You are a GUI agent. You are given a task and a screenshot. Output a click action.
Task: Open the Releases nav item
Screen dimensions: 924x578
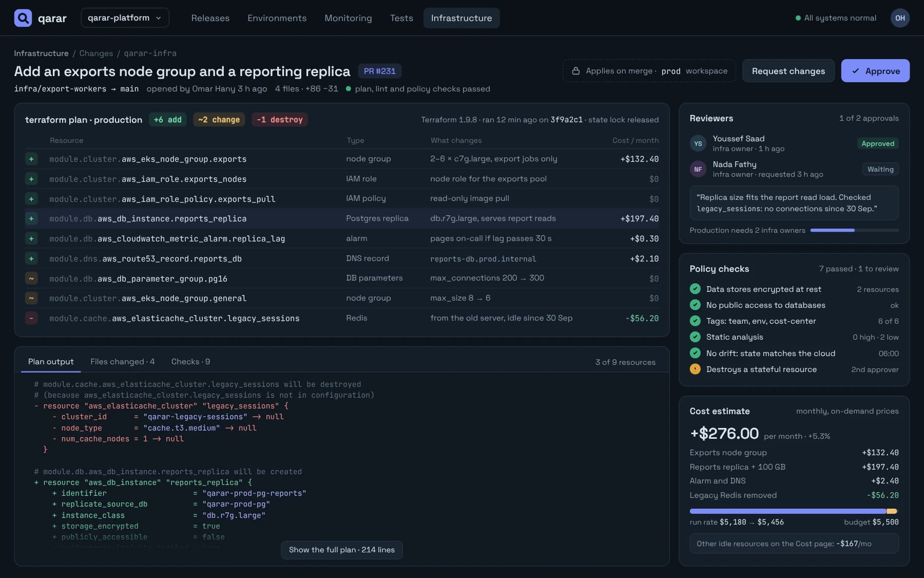pyautogui.click(x=210, y=18)
